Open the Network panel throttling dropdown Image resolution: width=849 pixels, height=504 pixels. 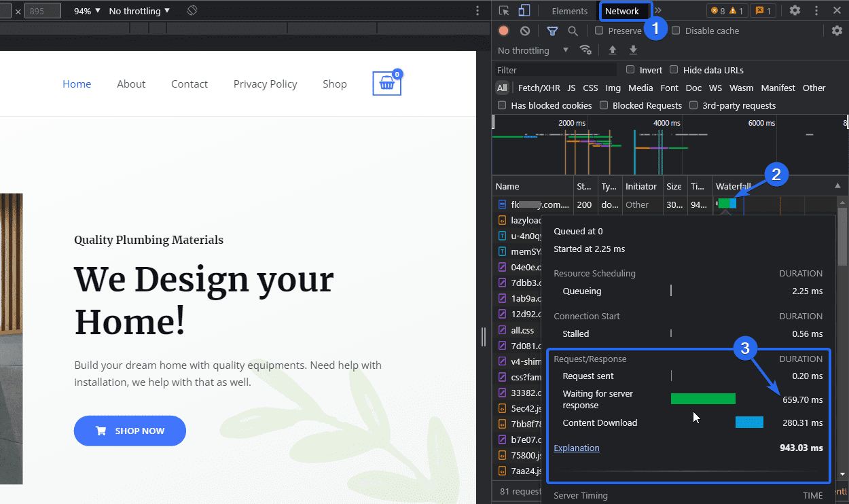[533, 50]
